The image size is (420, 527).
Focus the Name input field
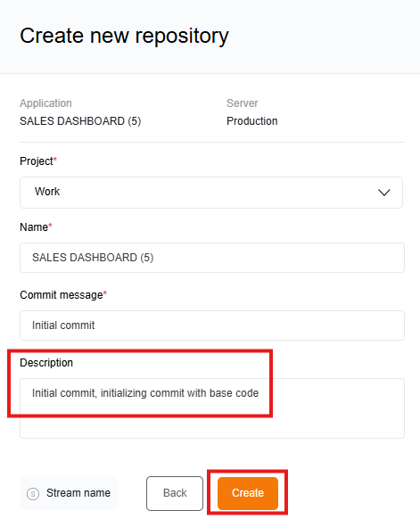tap(212, 258)
